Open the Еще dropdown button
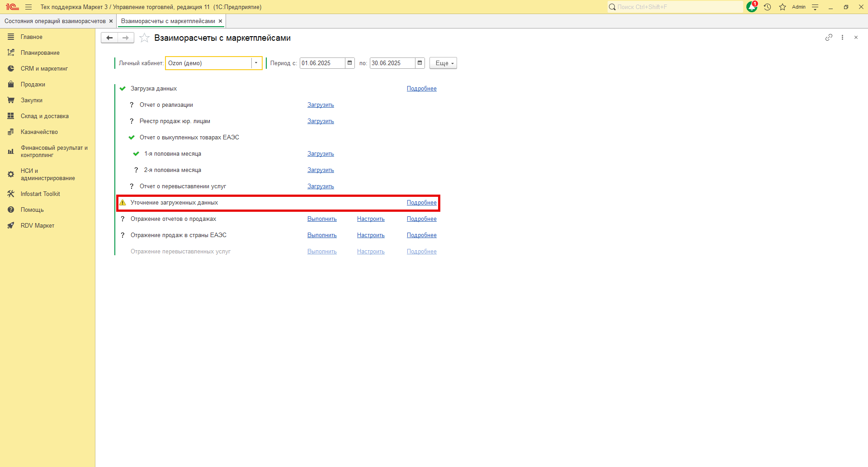Viewport: 868px width, 467px height. click(443, 63)
